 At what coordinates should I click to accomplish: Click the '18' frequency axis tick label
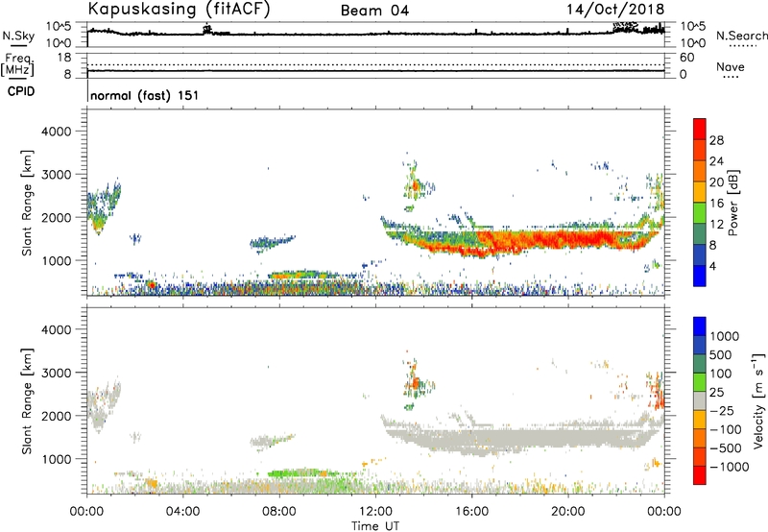click(64, 58)
